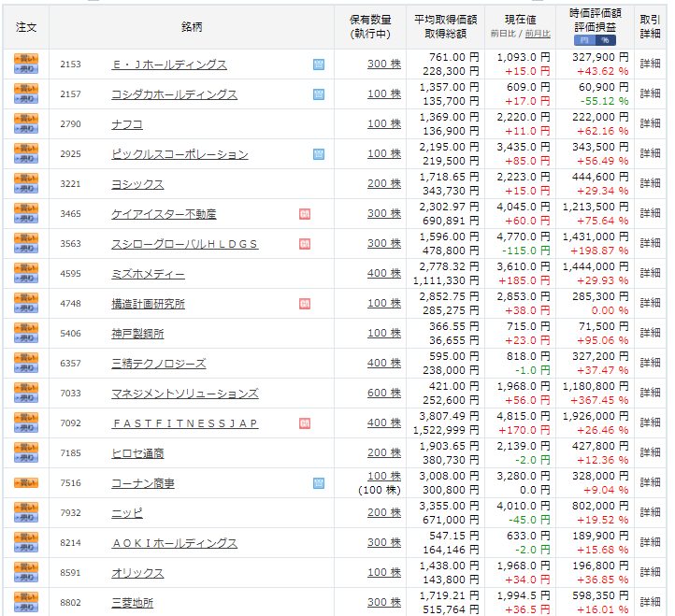Click the +367.45 % gain value
This screenshot has height=616, width=675.
(599, 400)
